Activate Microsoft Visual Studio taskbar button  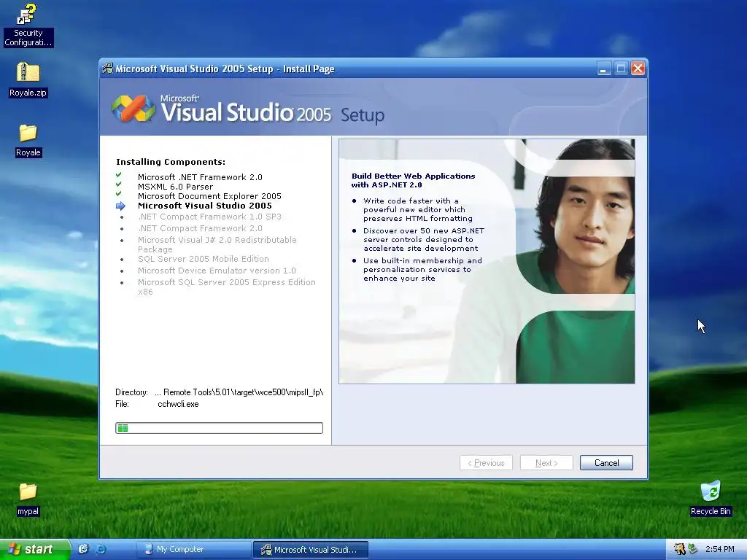pos(310,550)
